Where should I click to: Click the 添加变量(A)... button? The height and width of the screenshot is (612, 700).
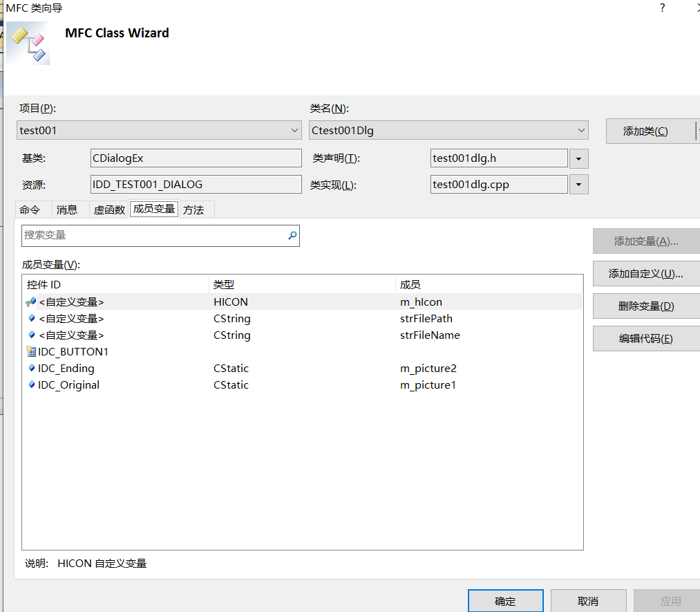point(646,241)
